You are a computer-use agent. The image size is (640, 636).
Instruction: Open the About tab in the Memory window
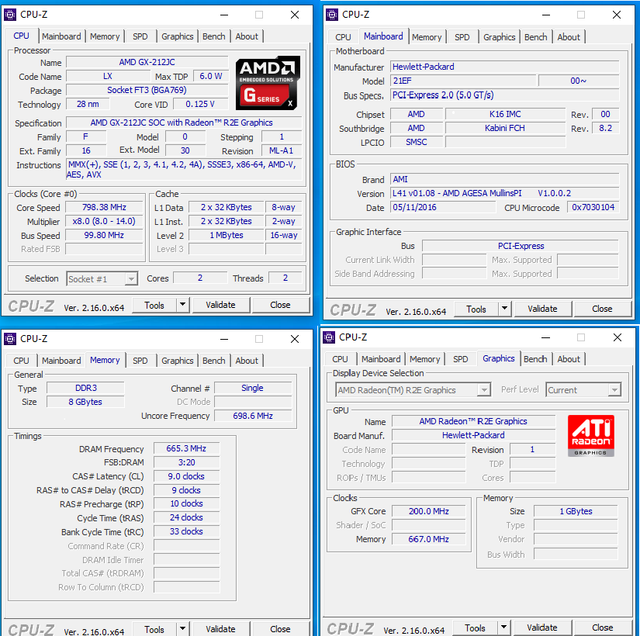click(x=247, y=360)
